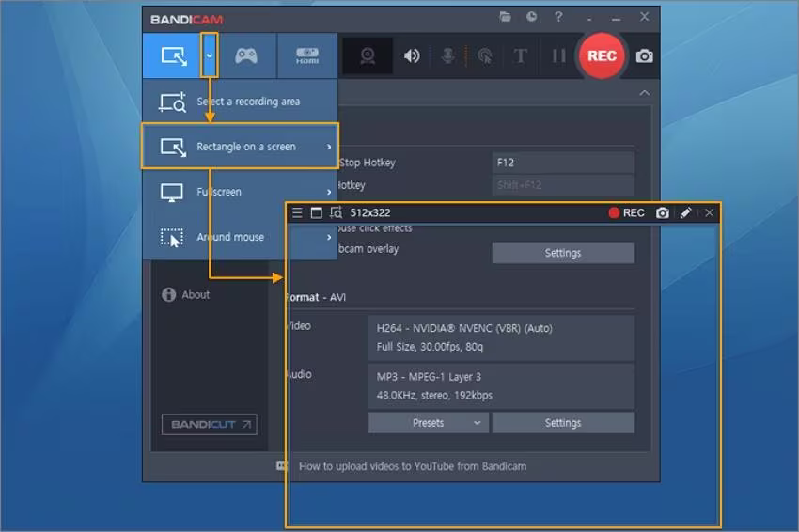Image resolution: width=799 pixels, height=532 pixels.
Task: Collapse panel with top chevron
Action: 645,93
